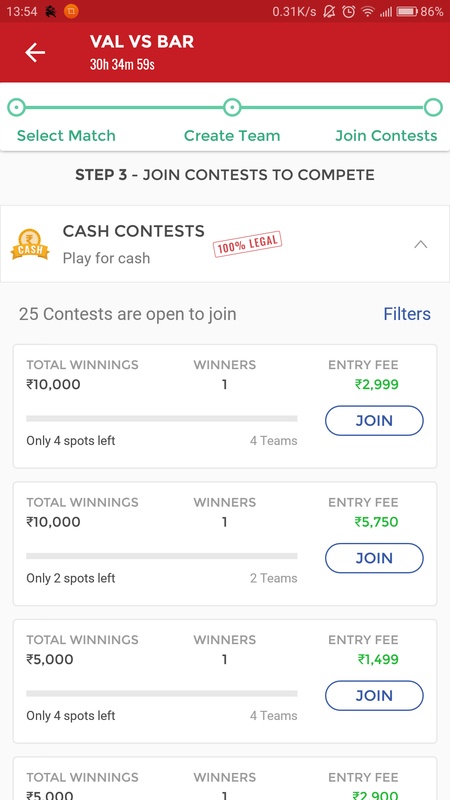Join the ₹2,999 entry fee contest

click(374, 421)
